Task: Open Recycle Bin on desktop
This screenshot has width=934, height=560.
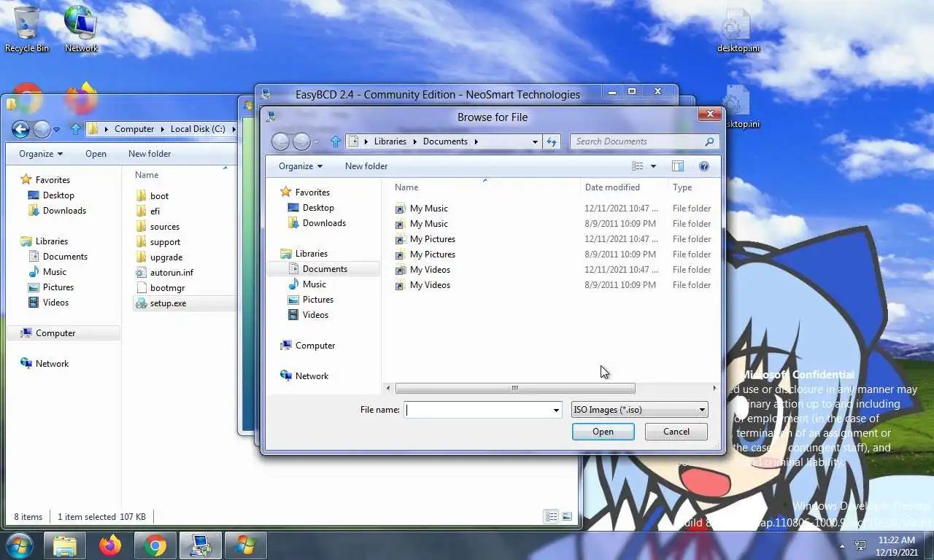Action: point(27,29)
